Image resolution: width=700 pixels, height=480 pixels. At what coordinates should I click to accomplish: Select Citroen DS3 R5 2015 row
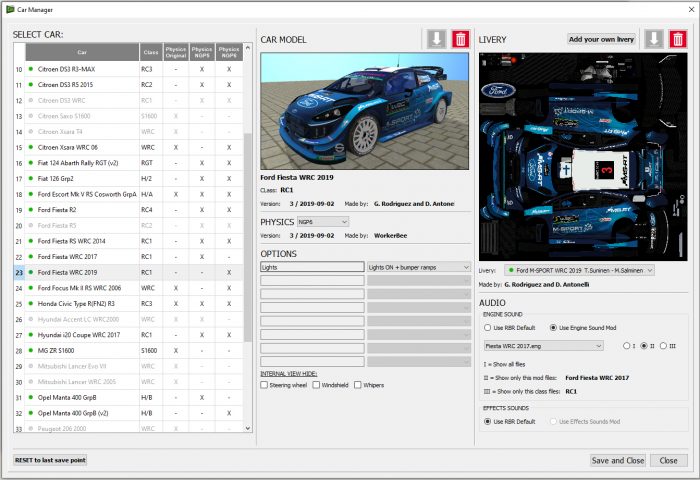coord(129,84)
